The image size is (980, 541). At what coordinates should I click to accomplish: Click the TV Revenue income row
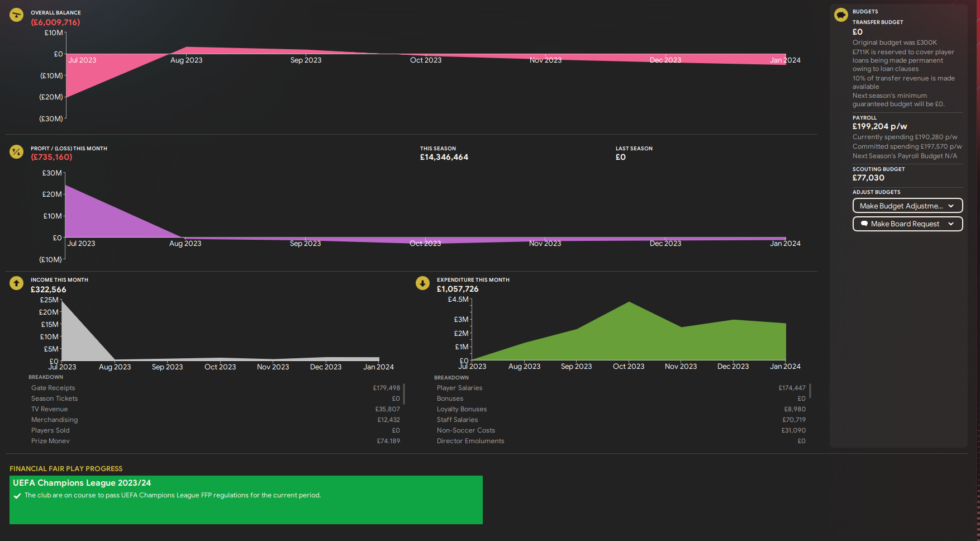pos(215,409)
